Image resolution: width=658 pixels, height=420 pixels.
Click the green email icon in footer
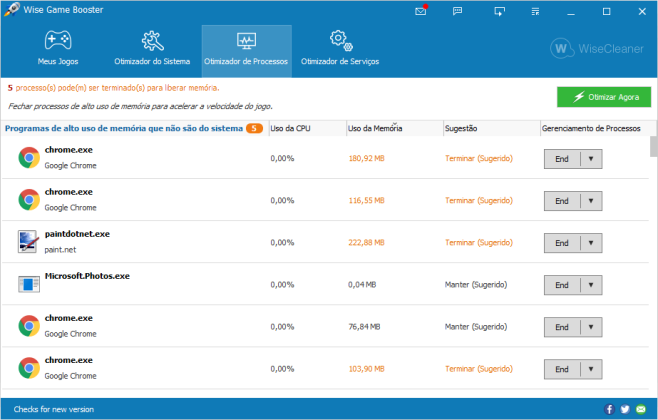[641, 409]
